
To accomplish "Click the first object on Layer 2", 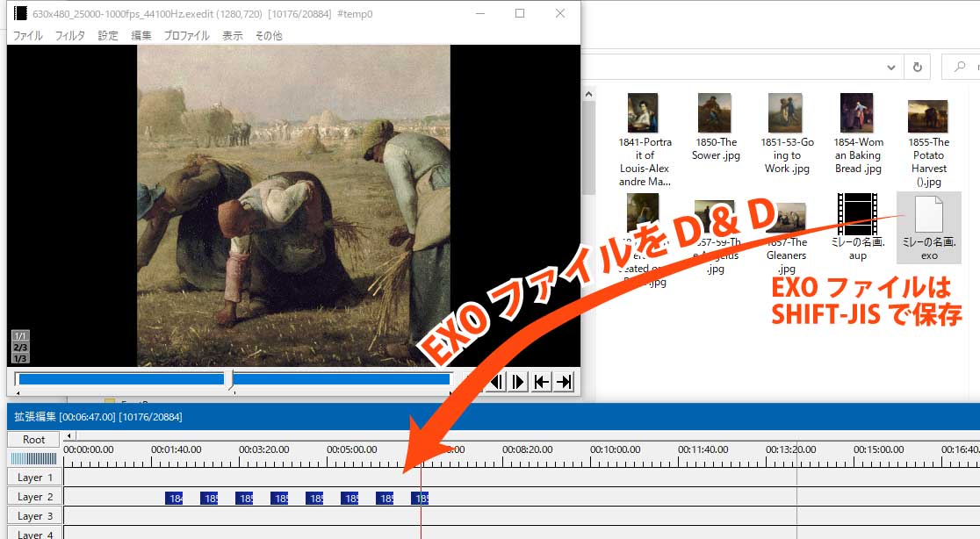I will click(x=174, y=498).
